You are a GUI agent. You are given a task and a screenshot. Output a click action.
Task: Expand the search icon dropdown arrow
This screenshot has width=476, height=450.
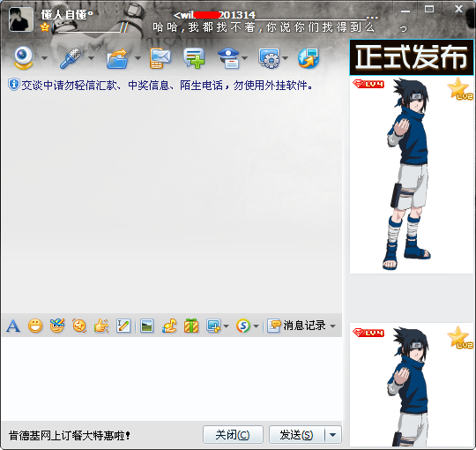click(256, 326)
